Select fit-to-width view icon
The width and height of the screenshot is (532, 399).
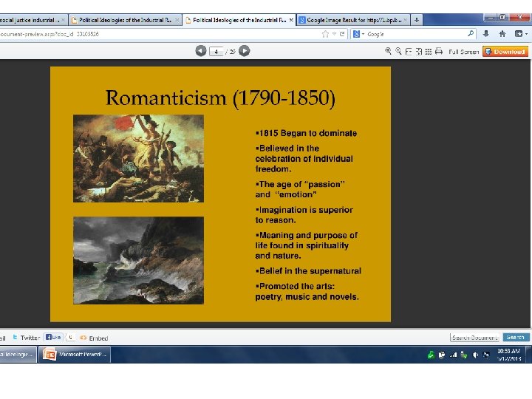(409, 52)
